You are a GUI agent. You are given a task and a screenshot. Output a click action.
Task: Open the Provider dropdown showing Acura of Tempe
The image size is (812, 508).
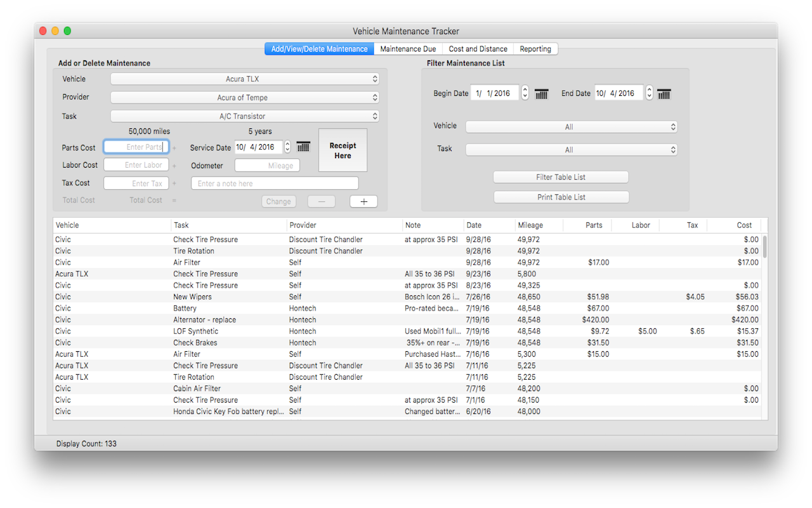coord(244,97)
